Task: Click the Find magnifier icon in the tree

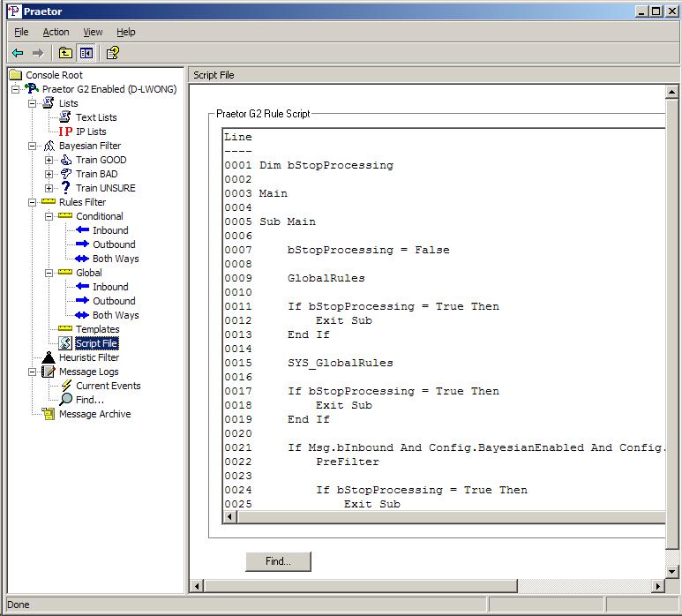Action: click(65, 400)
